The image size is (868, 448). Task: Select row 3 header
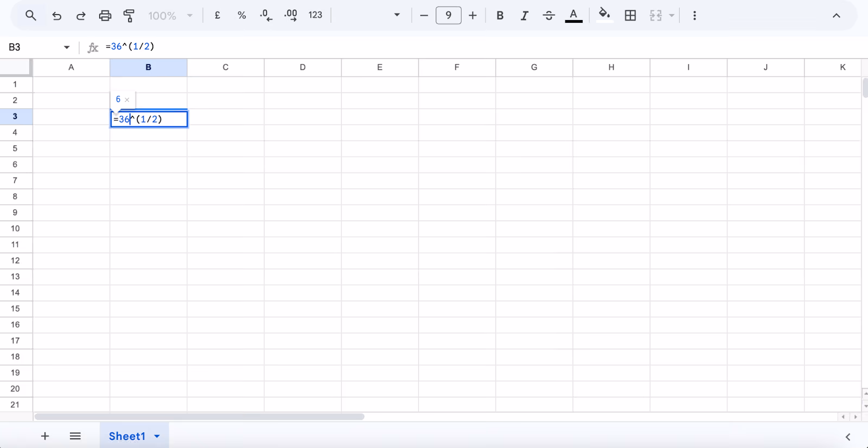[x=15, y=117]
